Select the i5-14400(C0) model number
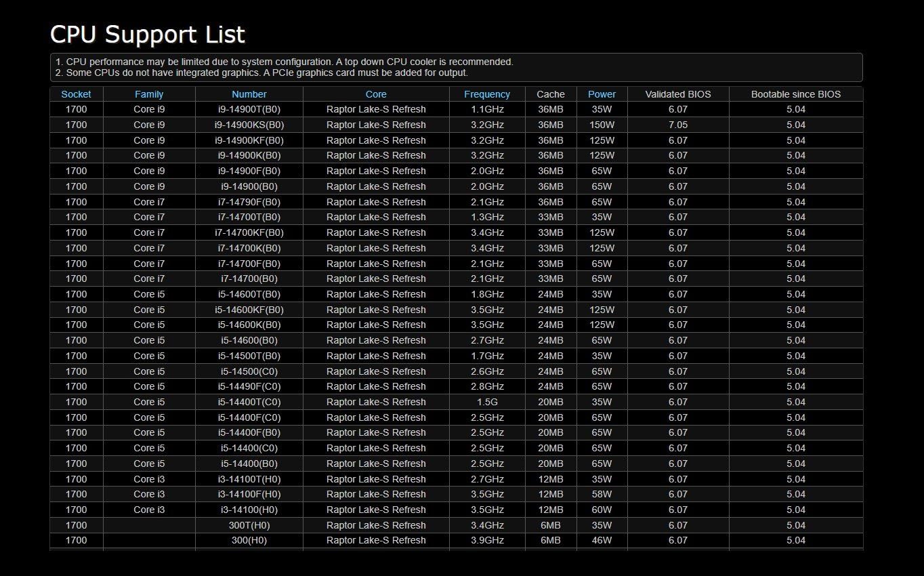The height and width of the screenshot is (576, 924). click(249, 448)
